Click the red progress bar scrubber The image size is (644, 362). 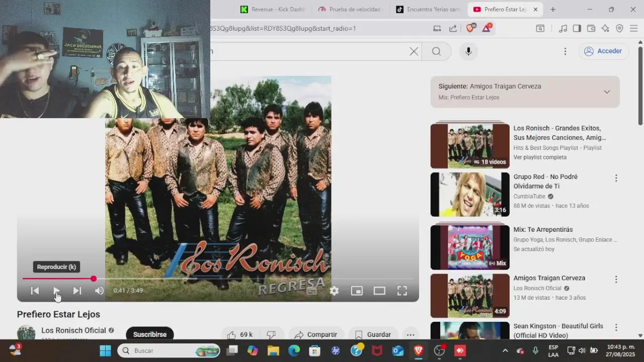pos(94,279)
